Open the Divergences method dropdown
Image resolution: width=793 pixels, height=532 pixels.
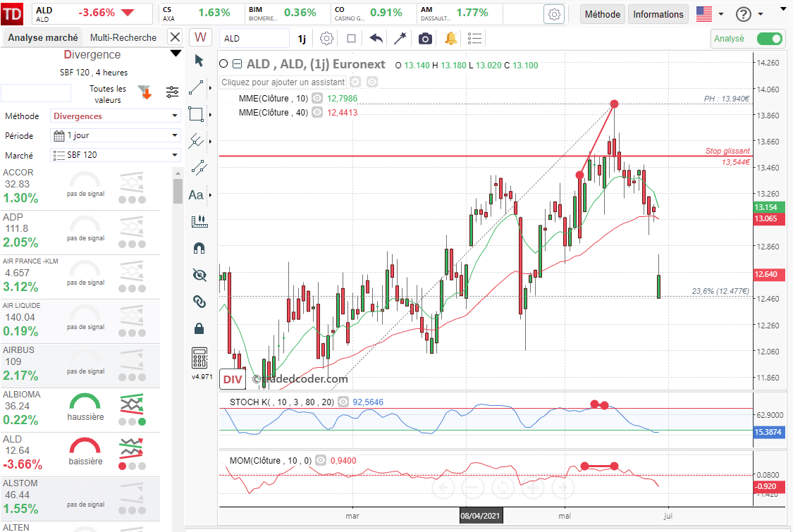point(116,116)
